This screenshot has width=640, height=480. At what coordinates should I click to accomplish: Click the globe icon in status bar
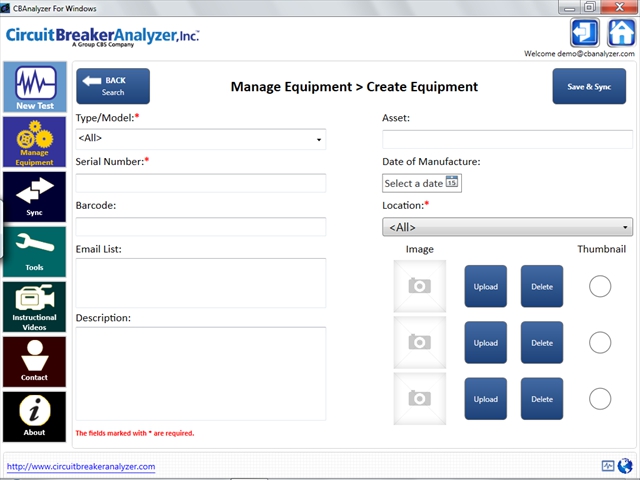[625, 465]
